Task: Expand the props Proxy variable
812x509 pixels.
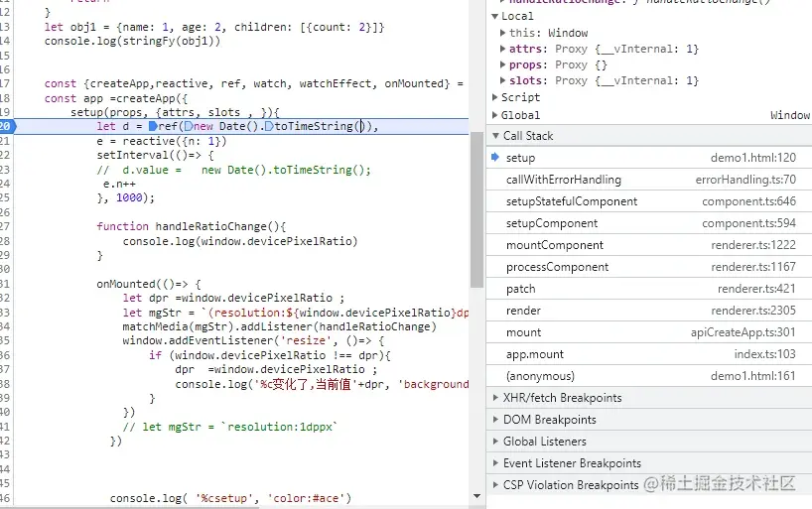Action: pos(502,64)
